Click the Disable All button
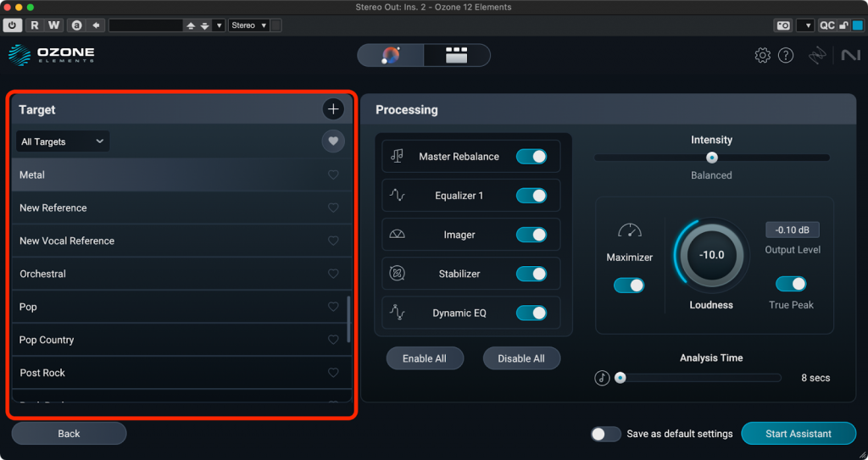The height and width of the screenshot is (460, 868). click(521, 358)
